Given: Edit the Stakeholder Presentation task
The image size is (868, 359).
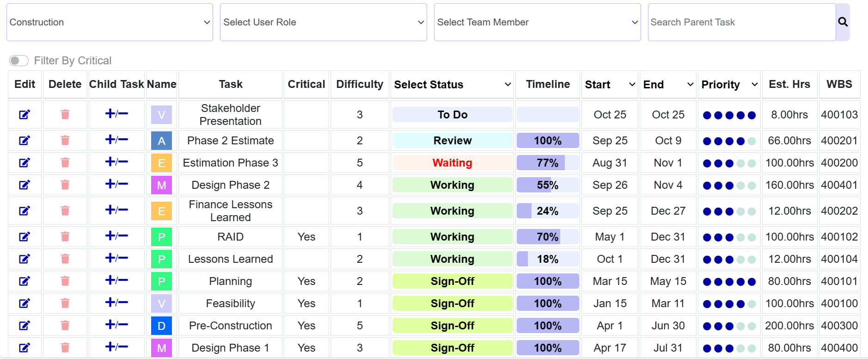Looking at the screenshot, I should point(24,115).
